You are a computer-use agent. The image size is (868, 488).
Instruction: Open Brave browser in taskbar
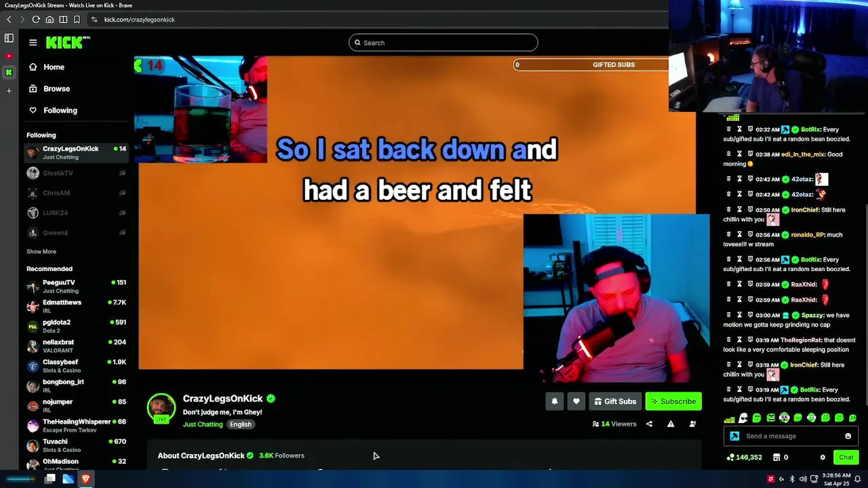pyautogui.click(x=86, y=479)
